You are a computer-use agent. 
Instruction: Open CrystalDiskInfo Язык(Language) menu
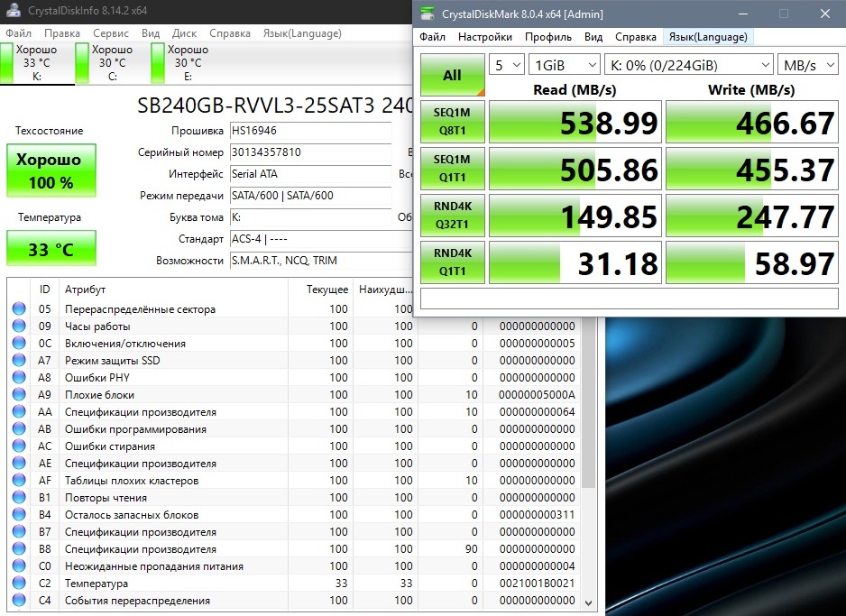pyautogui.click(x=302, y=33)
